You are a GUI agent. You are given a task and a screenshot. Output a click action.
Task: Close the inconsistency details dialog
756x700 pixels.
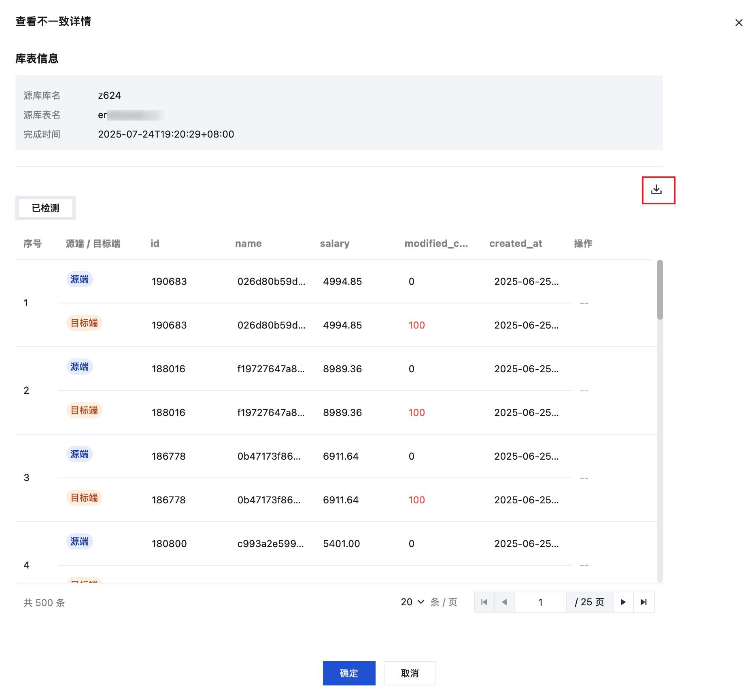point(739,23)
